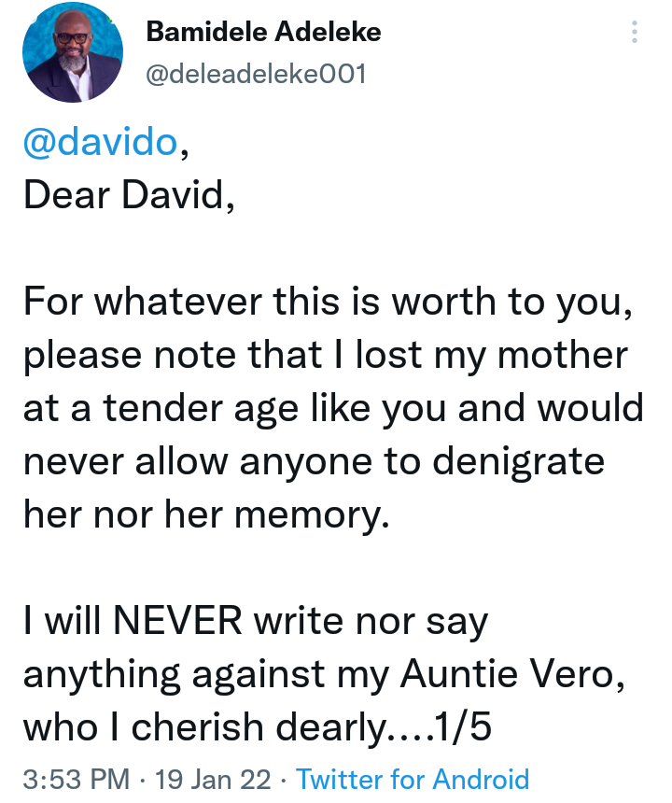Click the "Dear David," greeting line
Viewport: 672px width, 803px height.
click(x=129, y=195)
